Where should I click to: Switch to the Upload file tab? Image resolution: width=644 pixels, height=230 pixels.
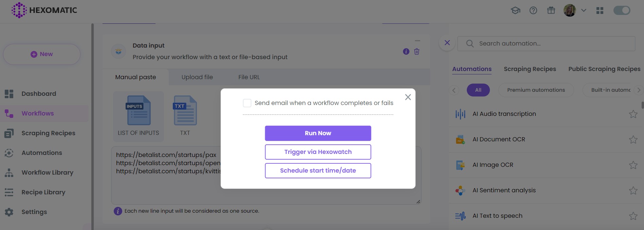point(197,77)
